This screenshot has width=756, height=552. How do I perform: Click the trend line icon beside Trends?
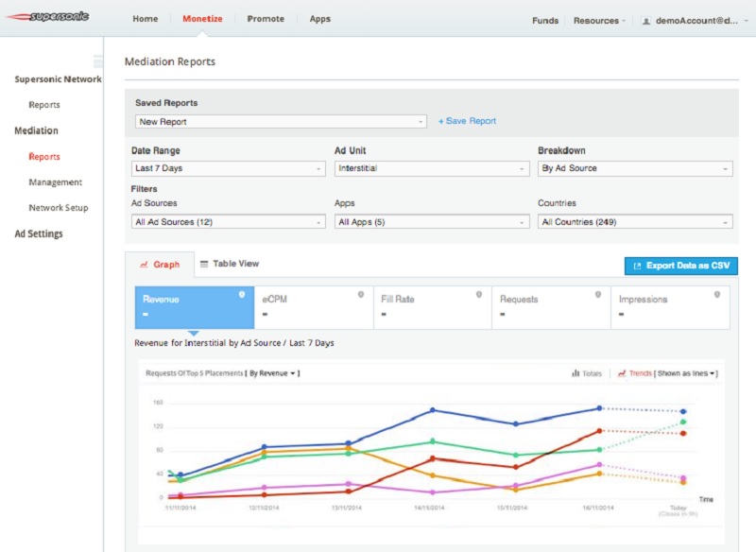click(x=622, y=373)
